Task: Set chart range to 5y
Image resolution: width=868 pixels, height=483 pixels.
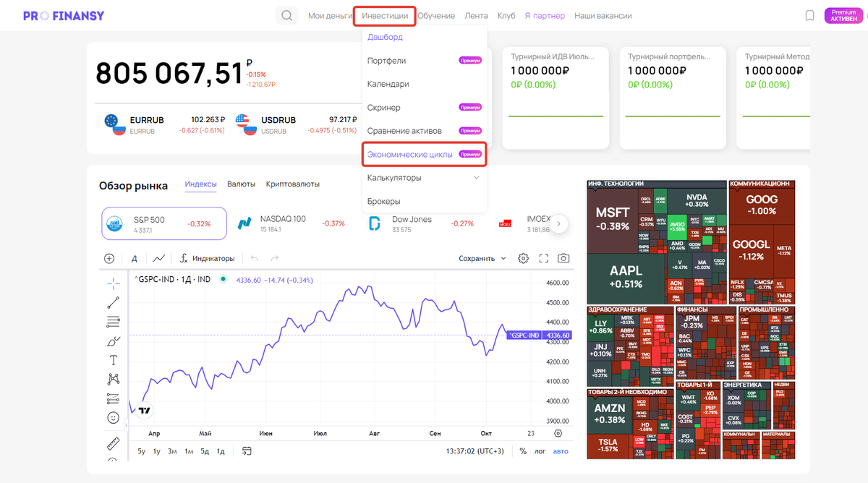Action: coord(142,451)
